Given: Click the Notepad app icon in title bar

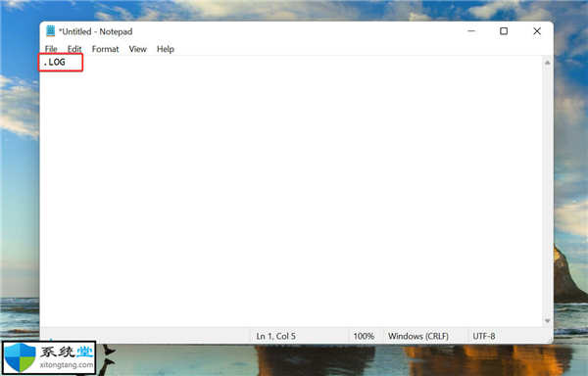Looking at the screenshot, I should 51,31.
